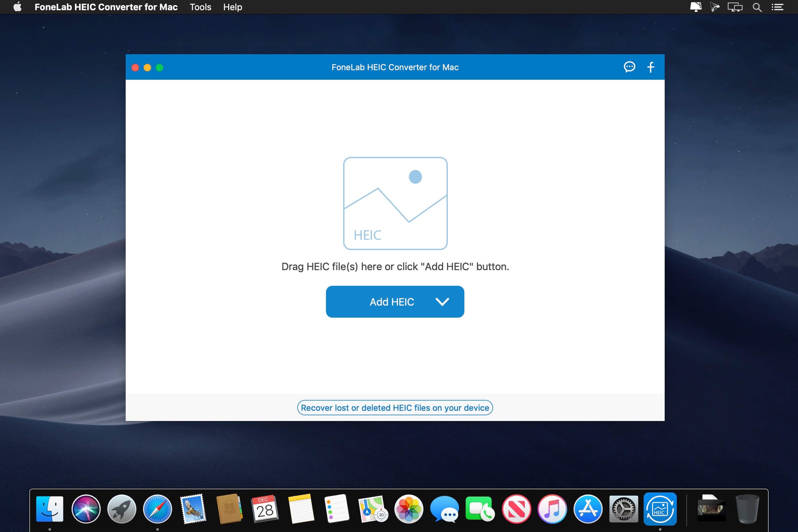This screenshot has height=532, width=798.
Task: Open Notes from the Dock
Action: [301, 509]
